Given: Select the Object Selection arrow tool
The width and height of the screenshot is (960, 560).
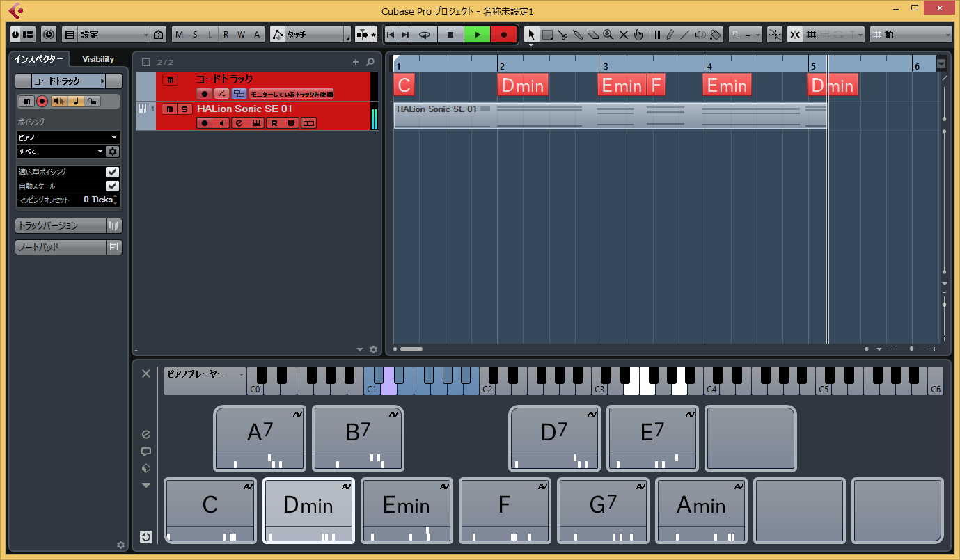Looking at the screenshot, I should coord(531,35).
